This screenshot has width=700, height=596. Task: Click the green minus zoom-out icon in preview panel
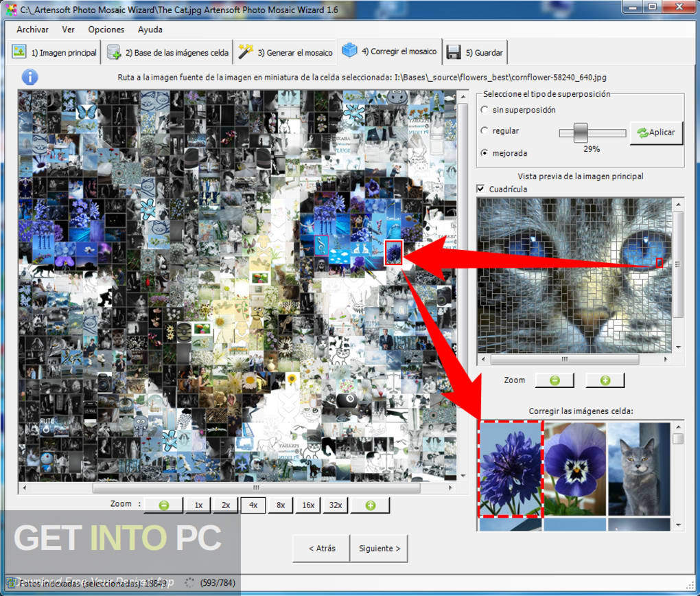click(554, 380)
